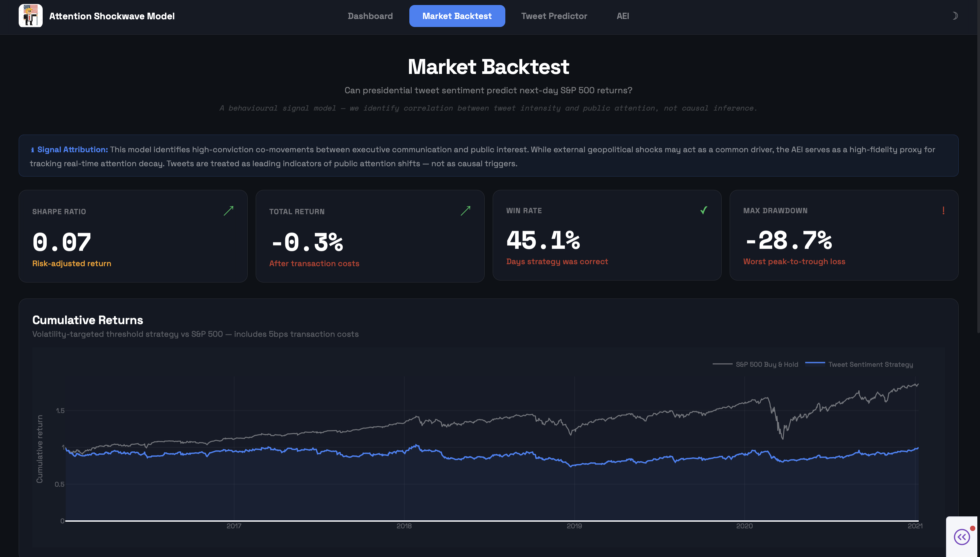Viewport: 980px width, 557px height.
Task: Click the Win Rate checkmark icon
Action: (x=703, y=210)
